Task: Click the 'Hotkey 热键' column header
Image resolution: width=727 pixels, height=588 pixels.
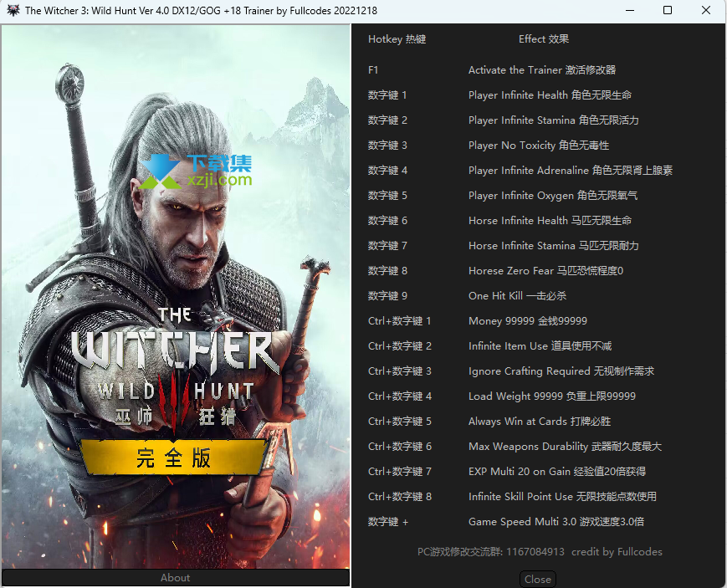Action: pos(397,39)
